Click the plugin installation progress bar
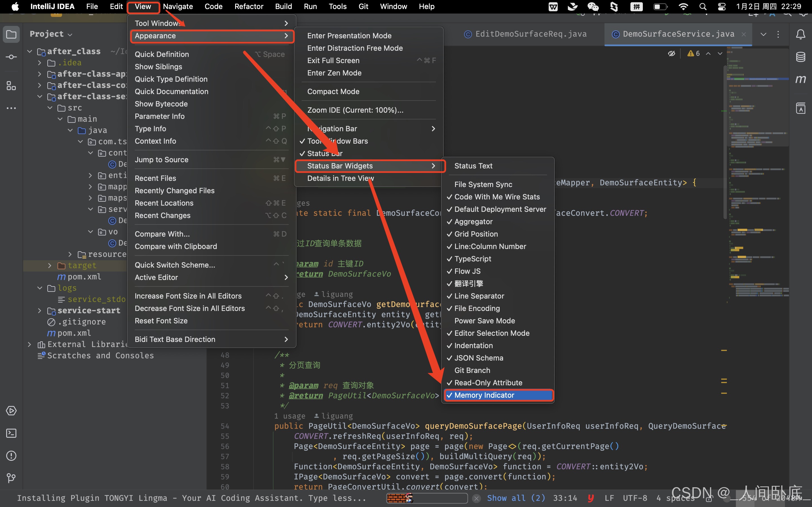Viewport: 812px width, 507px height. pyautogui.click(x=427, y=498)
